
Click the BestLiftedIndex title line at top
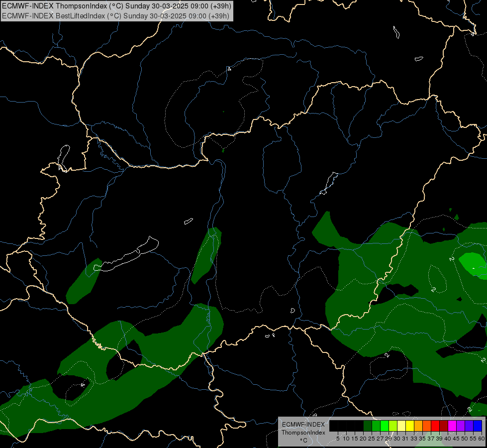115,16
